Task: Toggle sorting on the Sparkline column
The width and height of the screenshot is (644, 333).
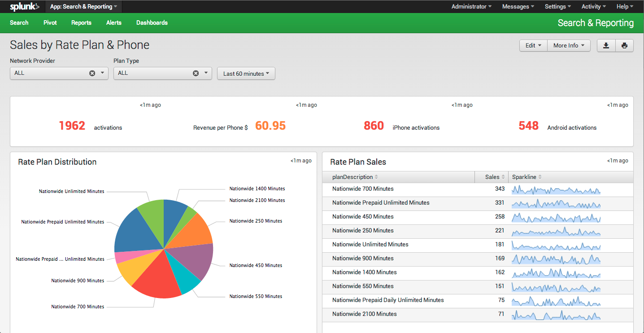Action: point(526,177)
